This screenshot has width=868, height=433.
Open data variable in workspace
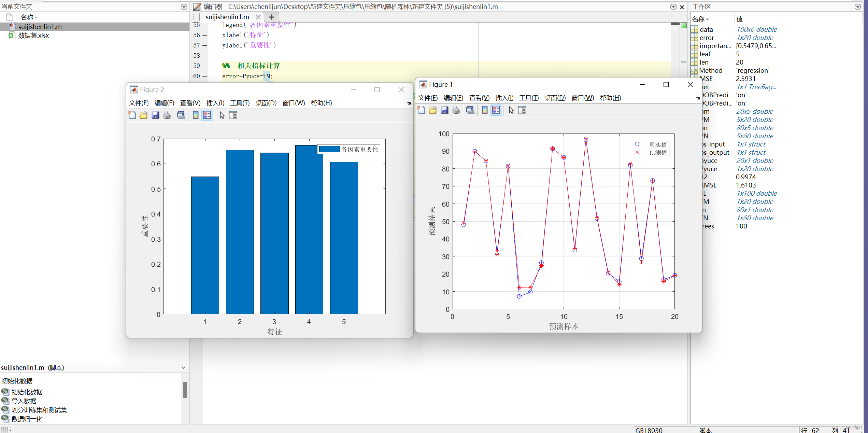pos(706,29)
